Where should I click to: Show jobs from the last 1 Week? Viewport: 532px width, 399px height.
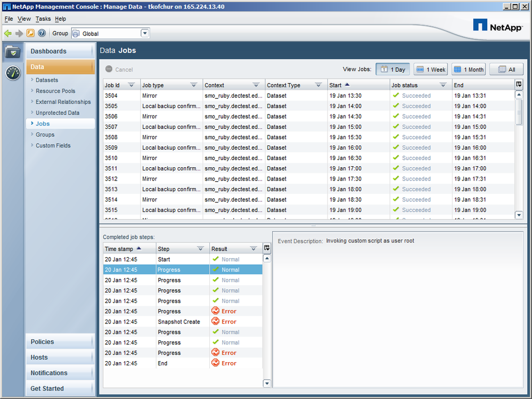pos(431,69)
